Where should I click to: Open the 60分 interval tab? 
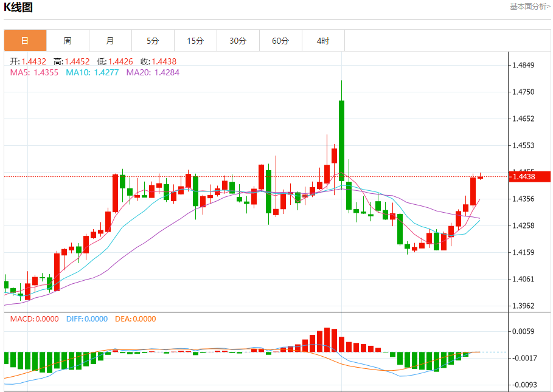point(280,41)
